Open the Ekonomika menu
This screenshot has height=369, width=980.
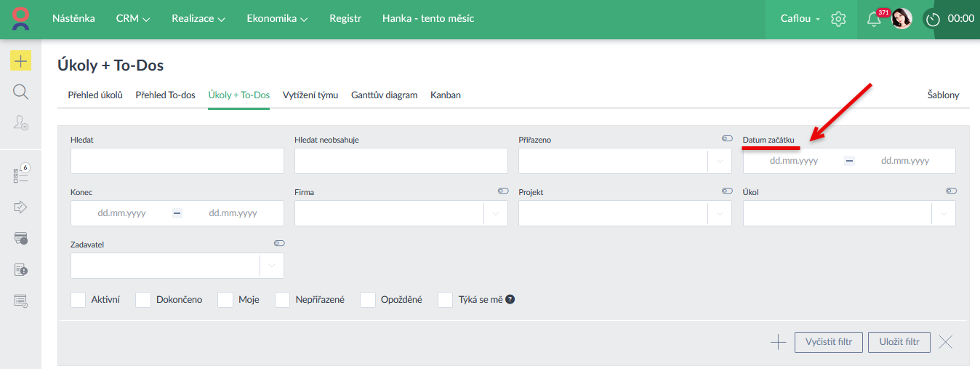[277, 19]
